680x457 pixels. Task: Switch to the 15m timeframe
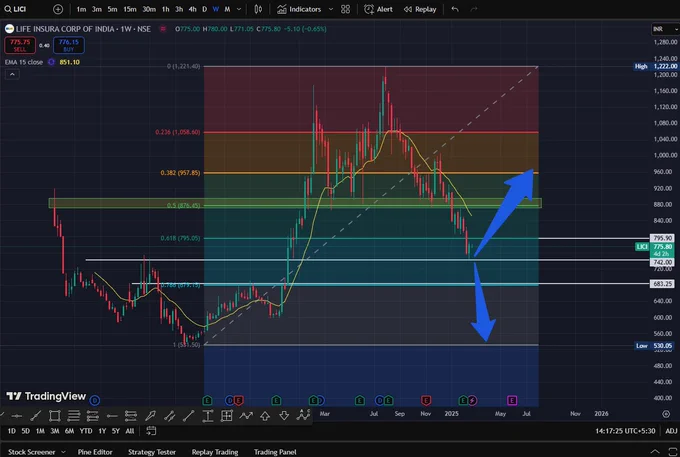click(130, 9)
